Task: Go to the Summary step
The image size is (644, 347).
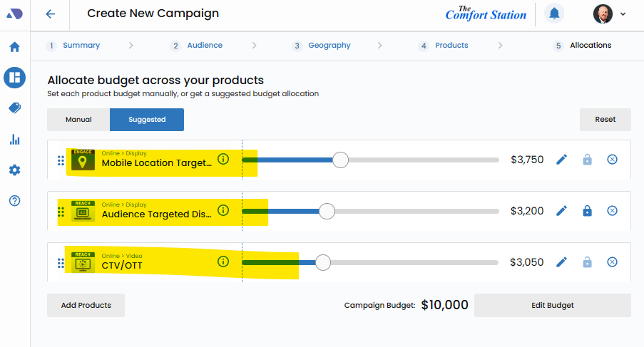Action: [81, 46]
